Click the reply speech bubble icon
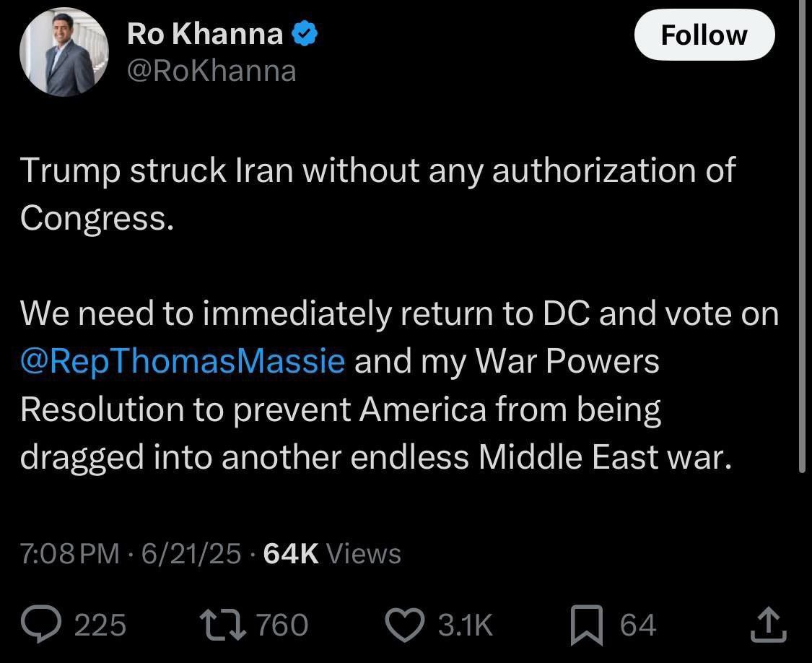Viewport: 812px width, 663px height. [43, 625]
